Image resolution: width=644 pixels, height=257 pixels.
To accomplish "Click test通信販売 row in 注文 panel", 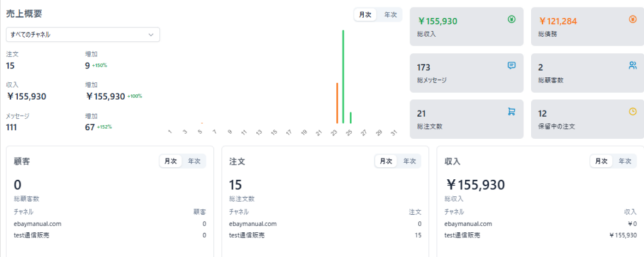I will pos(251,235).
